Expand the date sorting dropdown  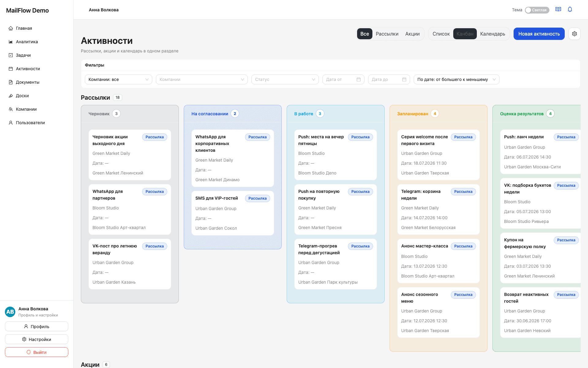point(456,79)
